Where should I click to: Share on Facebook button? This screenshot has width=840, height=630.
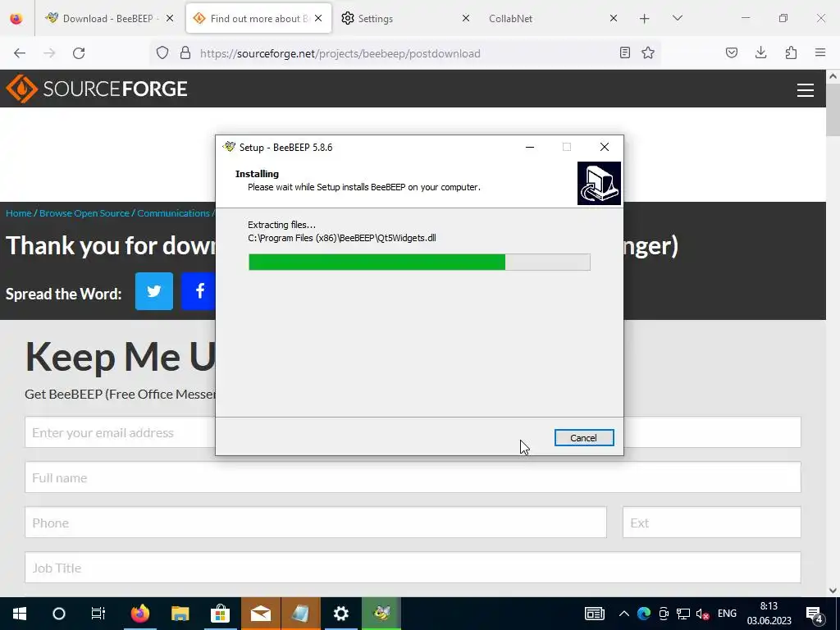point(199,291)
